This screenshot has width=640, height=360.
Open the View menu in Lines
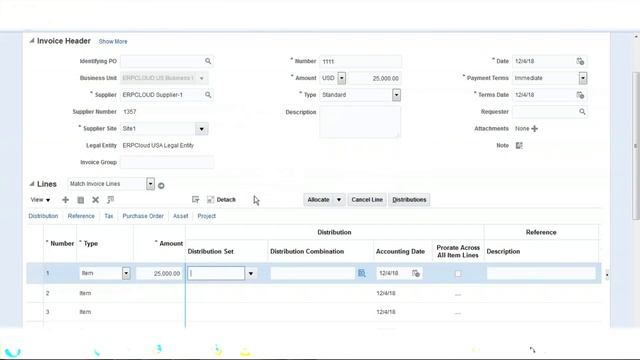(x=40, y=200)
